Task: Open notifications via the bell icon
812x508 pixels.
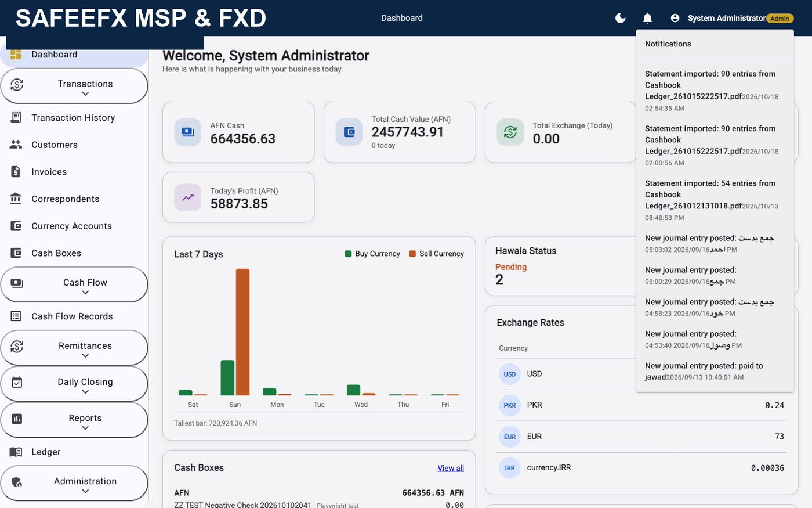Action: [x=647, y=18]
